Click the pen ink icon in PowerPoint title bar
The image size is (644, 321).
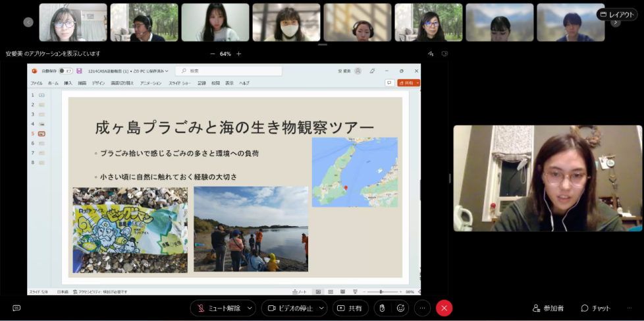click(372, 71)
